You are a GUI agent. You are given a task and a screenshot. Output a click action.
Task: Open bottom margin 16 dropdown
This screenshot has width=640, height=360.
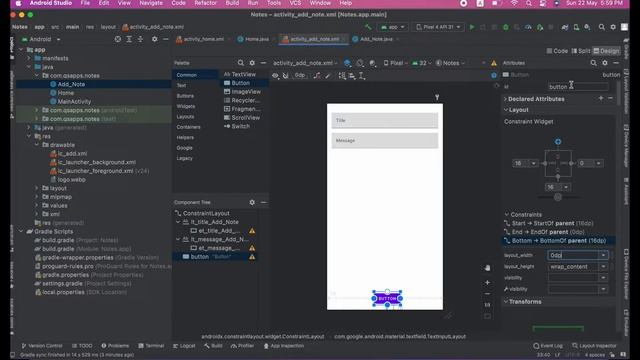[566, 187]
